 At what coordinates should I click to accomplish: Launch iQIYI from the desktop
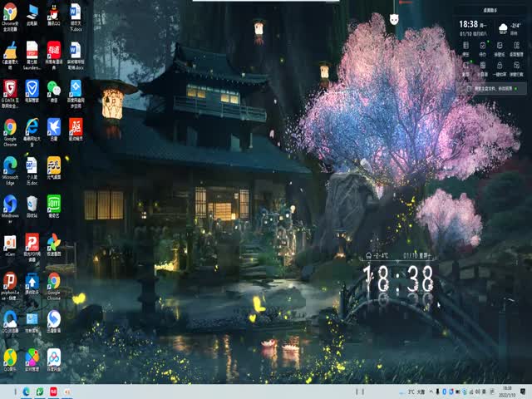[53, 204]
